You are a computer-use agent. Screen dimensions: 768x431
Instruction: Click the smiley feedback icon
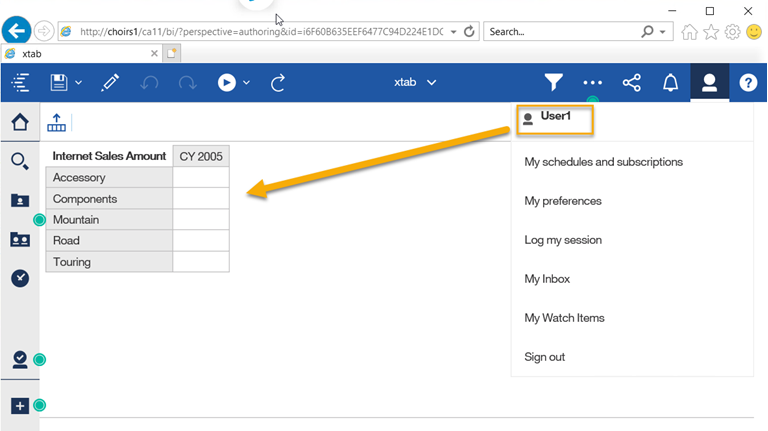click(x=754, y=32)
